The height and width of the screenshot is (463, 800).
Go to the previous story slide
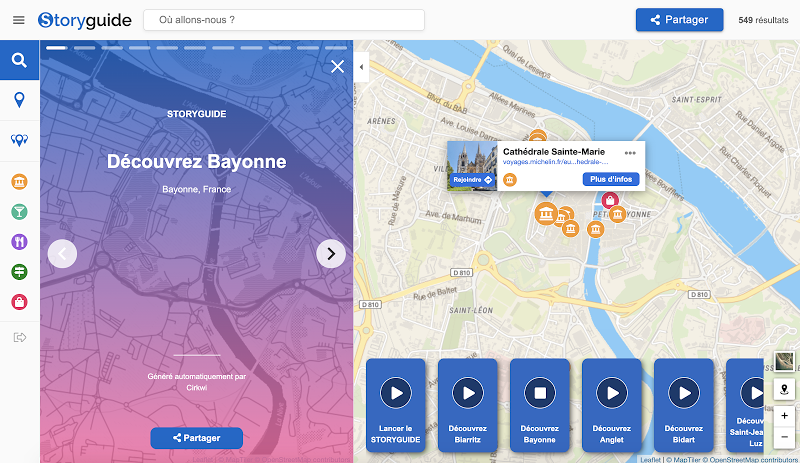(62, 254)
